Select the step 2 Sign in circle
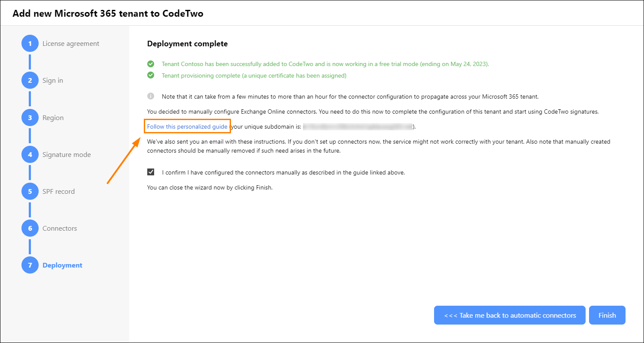Viewport: 644px width, 343px height. pos(30,81)
